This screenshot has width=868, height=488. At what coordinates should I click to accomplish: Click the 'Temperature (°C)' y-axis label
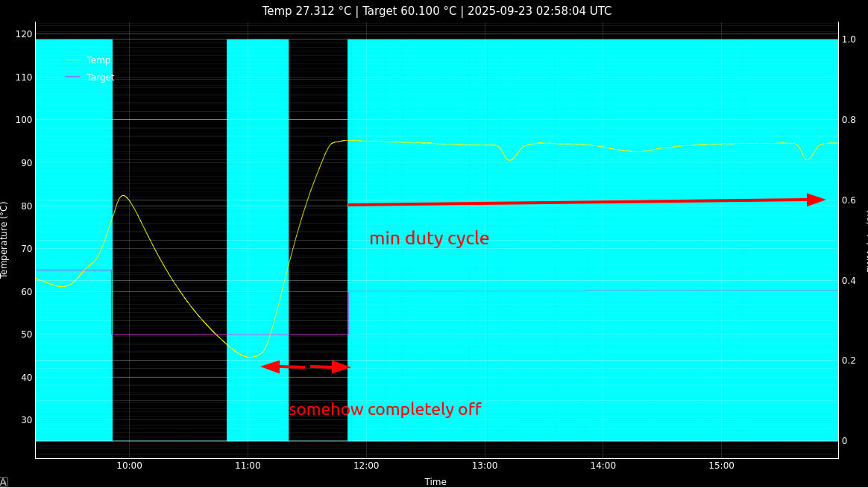4,240
